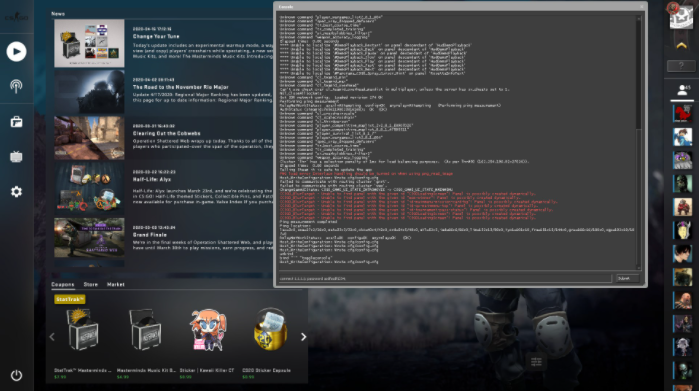The height and width of the screenshot is (391, 699).
Task: Open the friends list icon tab
Action: pos(683,91)
